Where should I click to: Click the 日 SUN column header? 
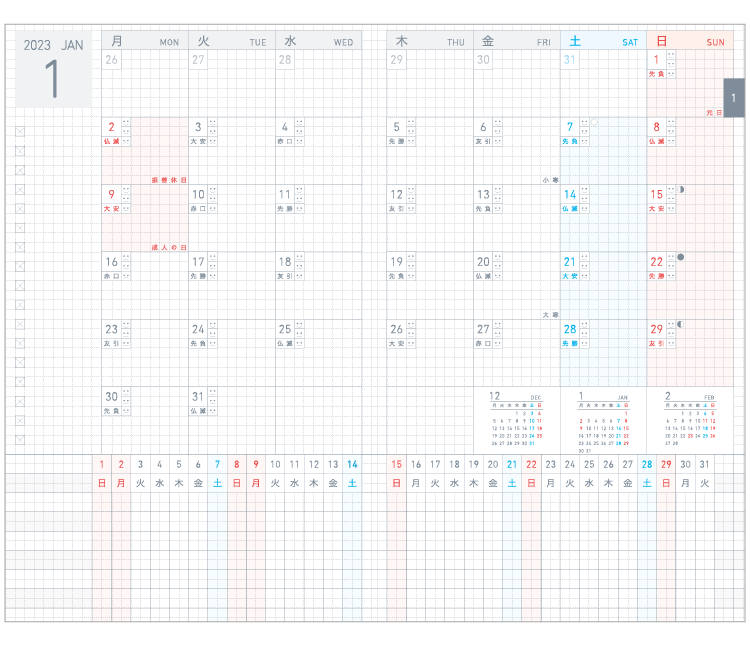coord(690,41)
